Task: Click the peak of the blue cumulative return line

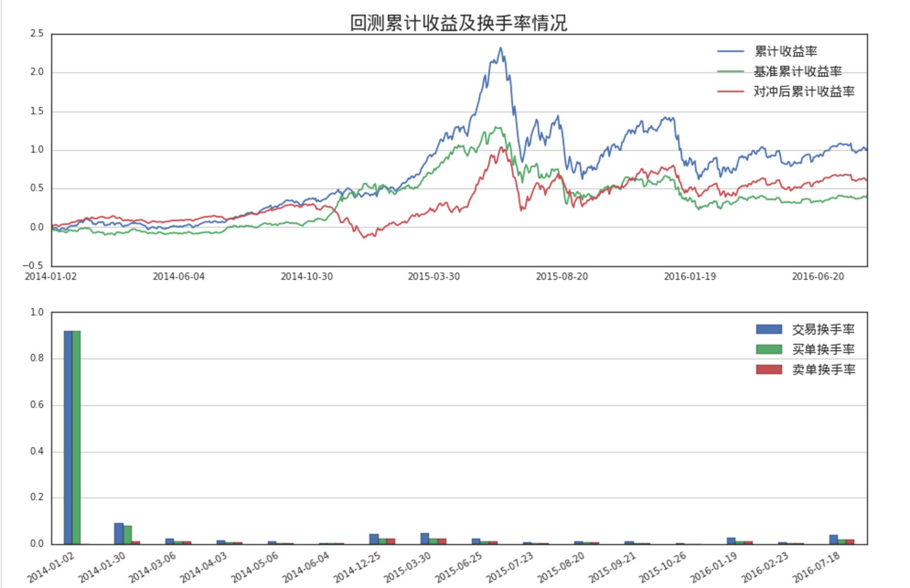Action: [501, 48]
